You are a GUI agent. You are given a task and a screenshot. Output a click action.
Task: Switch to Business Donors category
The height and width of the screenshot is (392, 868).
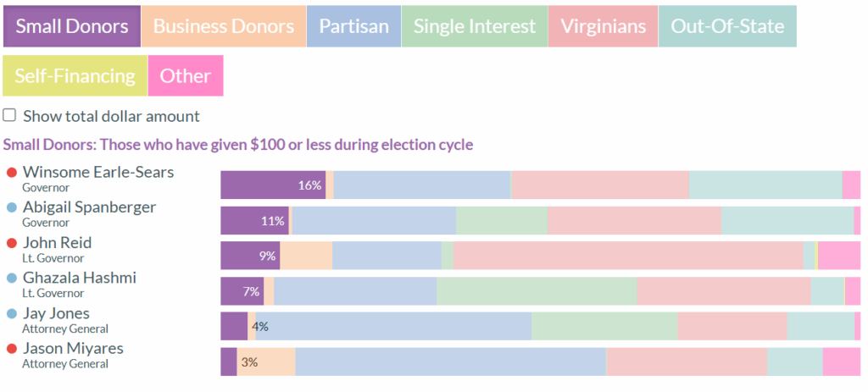(224, 25)
